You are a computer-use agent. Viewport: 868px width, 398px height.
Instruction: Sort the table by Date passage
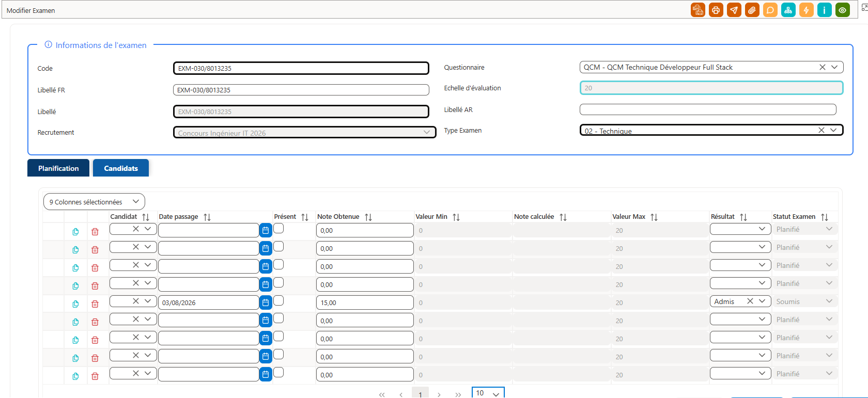(x=207, y=217)
